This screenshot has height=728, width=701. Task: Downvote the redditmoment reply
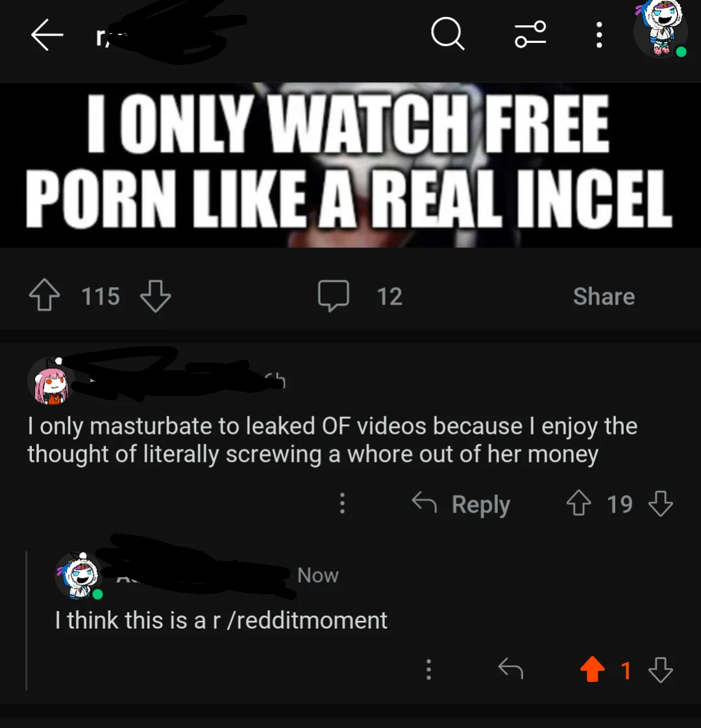660,670
